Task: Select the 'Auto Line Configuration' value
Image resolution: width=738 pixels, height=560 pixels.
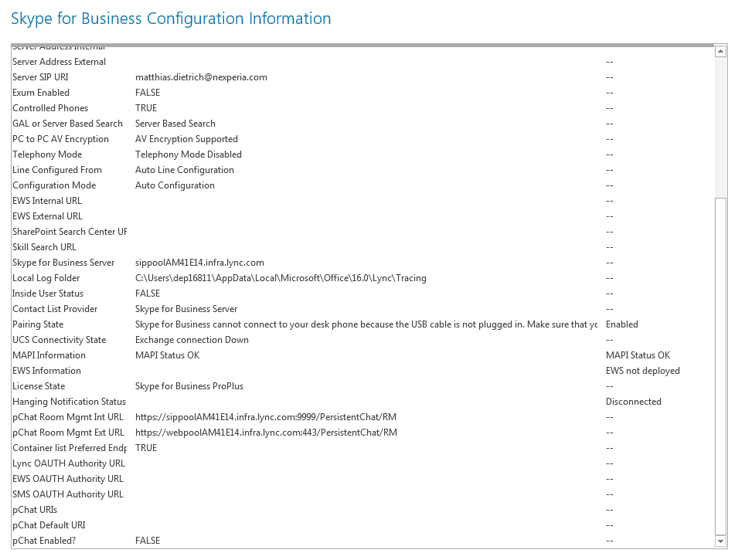Action: (x=185, y=170)
